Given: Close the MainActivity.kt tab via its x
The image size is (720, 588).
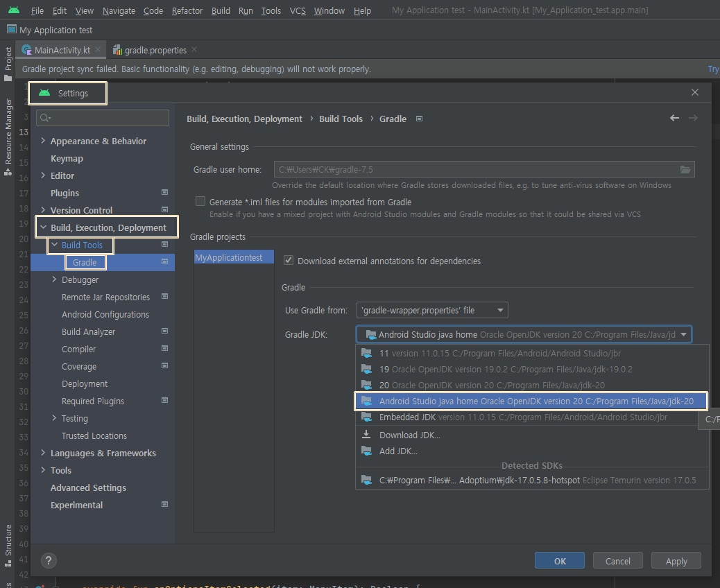Looking at the screenshot, I should click(x=98, y=49).
